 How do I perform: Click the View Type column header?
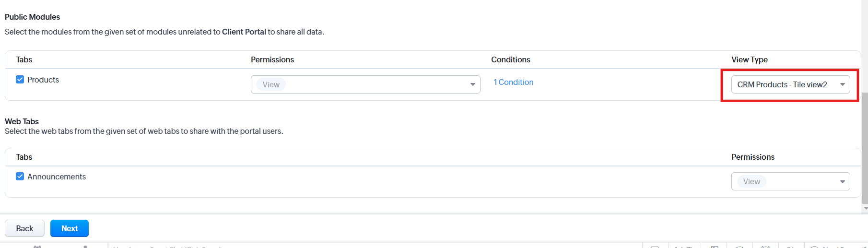750,59
